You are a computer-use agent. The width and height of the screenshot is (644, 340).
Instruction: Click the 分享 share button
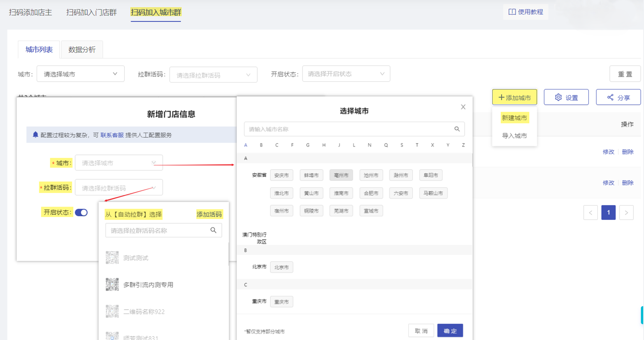618,97
